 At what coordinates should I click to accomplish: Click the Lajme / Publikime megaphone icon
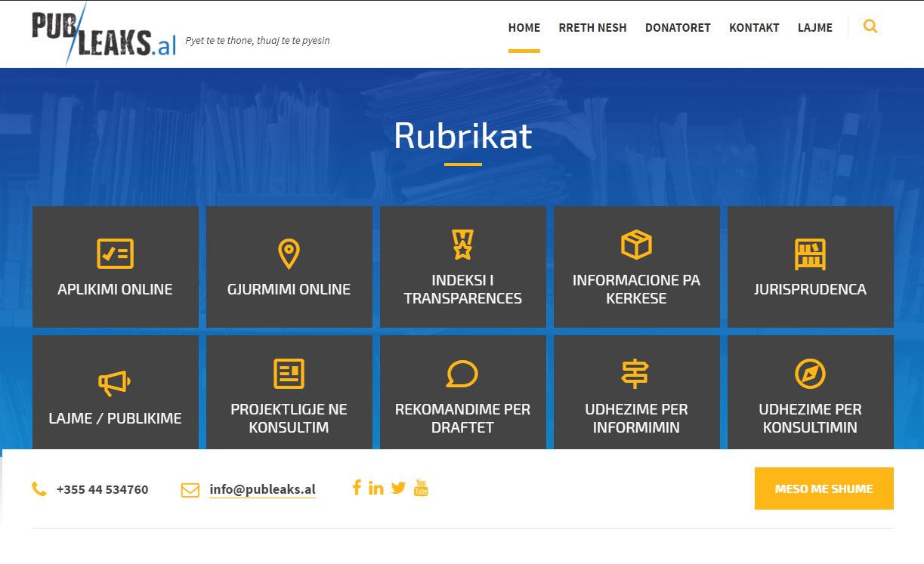114,383
